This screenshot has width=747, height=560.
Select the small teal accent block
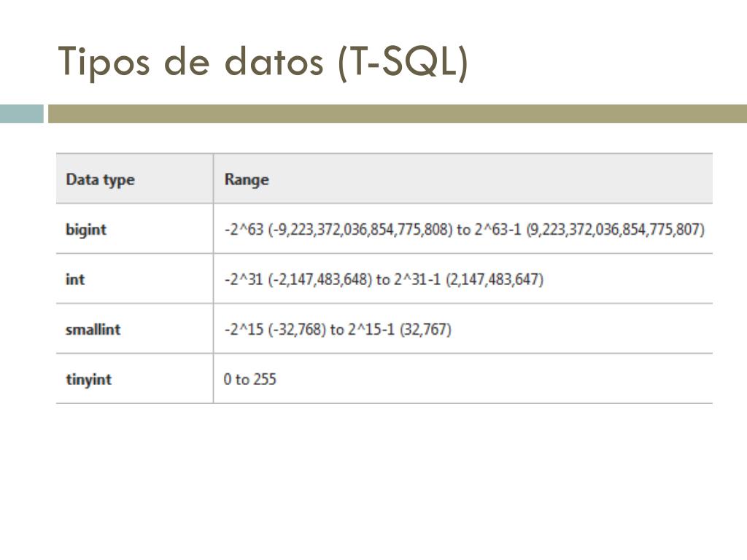click(x=22, y=114)
